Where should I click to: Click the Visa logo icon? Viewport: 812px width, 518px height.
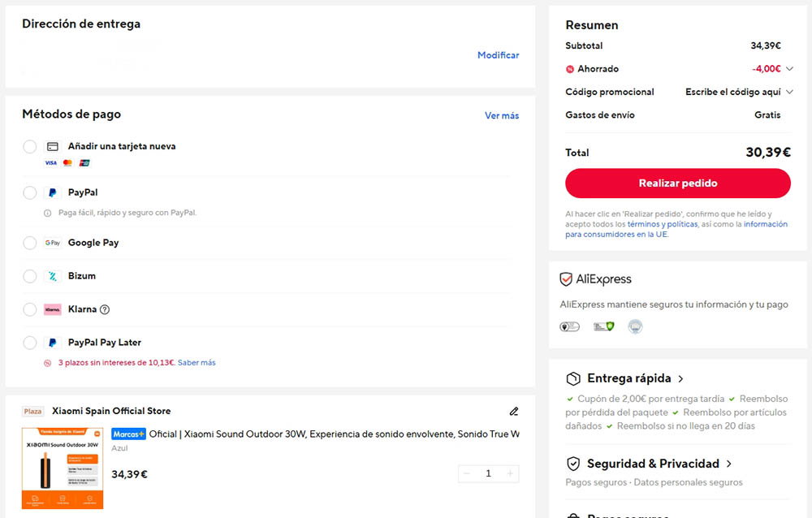pyautogui.click(x=50, y=162)
